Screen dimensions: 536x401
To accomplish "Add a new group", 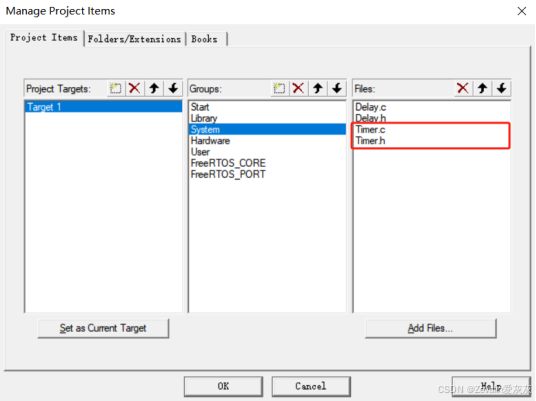I will pyautogui.click(x=279, y=89).
